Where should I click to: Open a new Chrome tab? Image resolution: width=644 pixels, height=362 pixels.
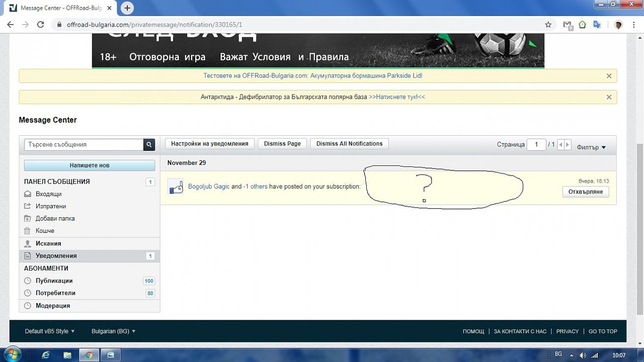127,8
